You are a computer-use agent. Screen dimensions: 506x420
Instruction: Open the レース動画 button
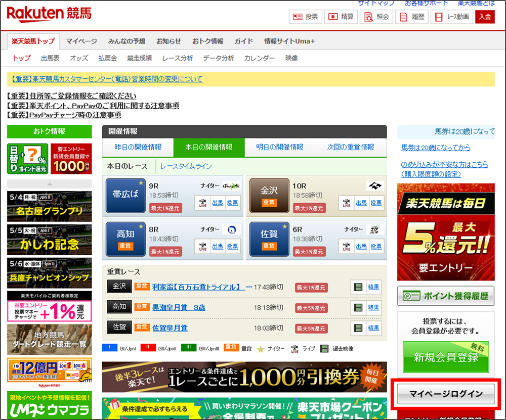452,17
